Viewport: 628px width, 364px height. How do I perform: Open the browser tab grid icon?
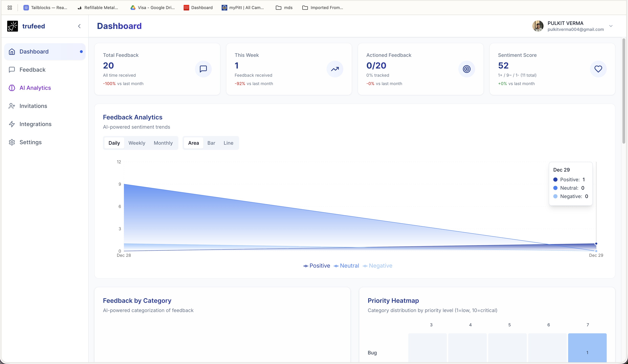pyautogui.click(x=10, y=7)
